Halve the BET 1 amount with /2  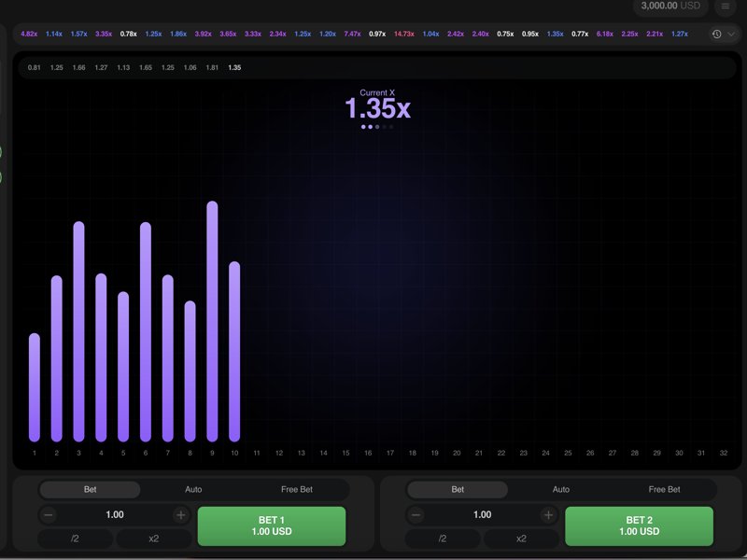point(76,539)
